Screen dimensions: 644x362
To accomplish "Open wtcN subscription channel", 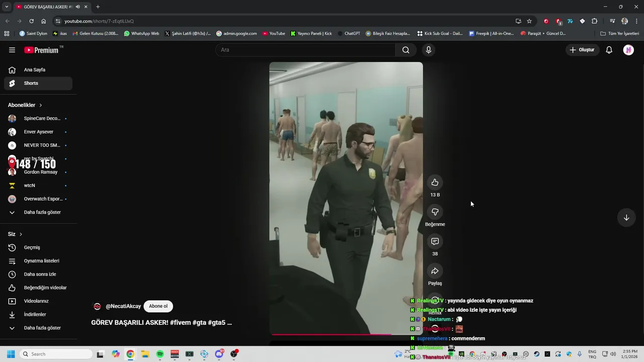I will (x=38, y=186).
